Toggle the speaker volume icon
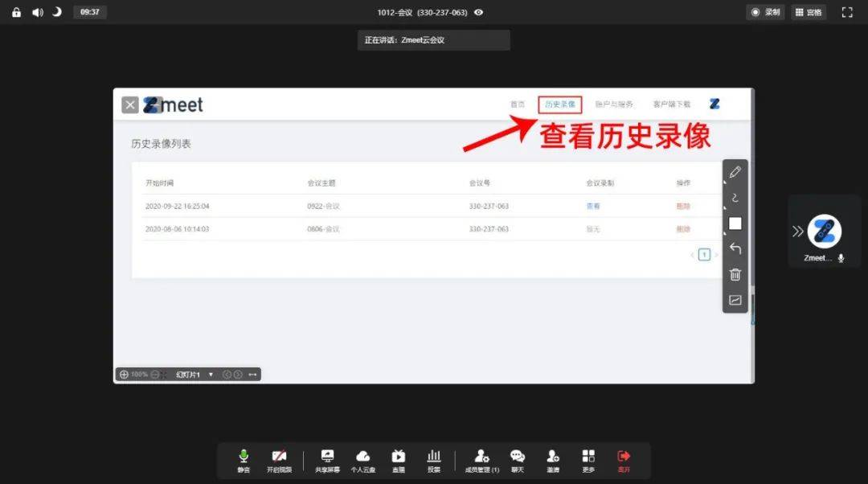The image size is (868, 484). 38,12
